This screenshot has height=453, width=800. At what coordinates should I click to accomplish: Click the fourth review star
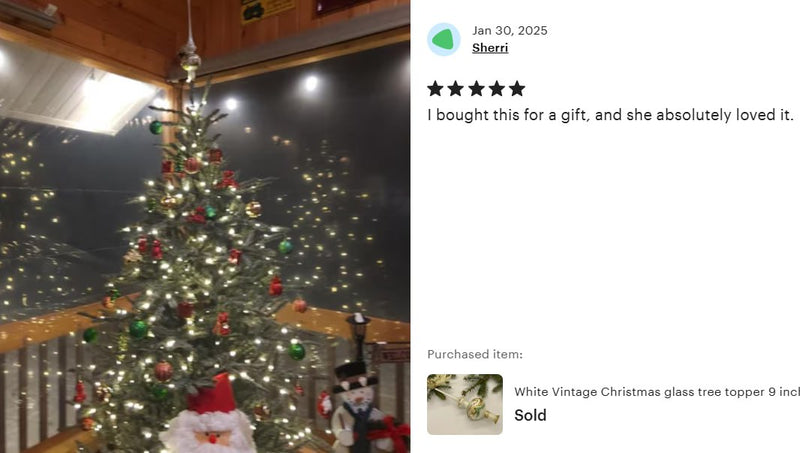[x=496, y=89]
